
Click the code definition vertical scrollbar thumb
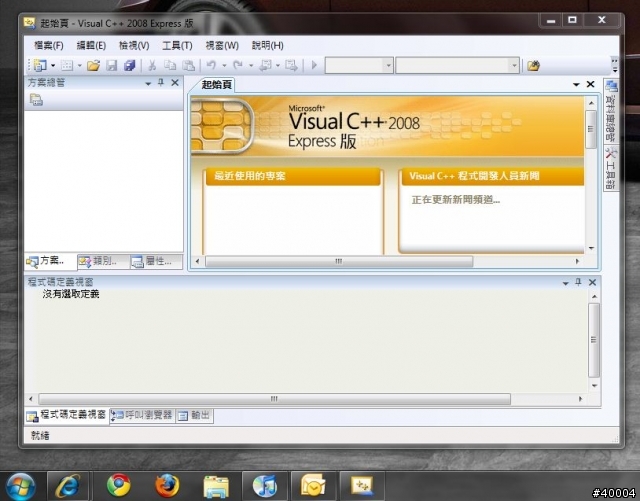593,340
